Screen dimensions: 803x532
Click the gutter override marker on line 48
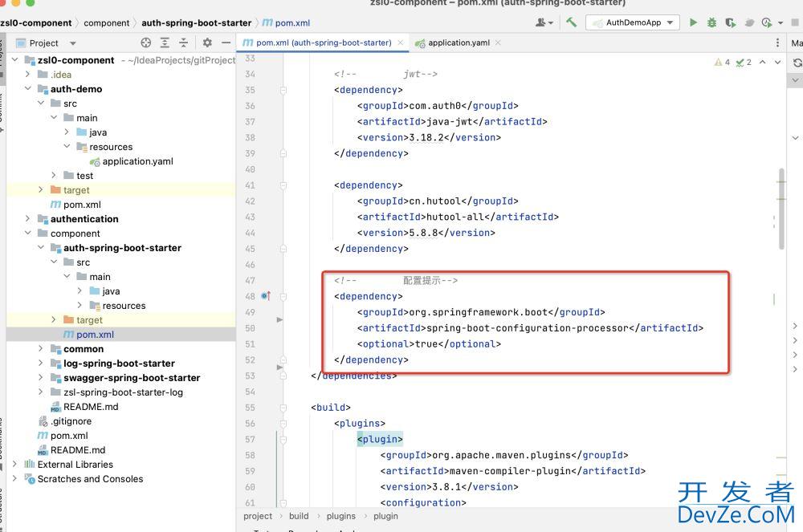(266, 295)
